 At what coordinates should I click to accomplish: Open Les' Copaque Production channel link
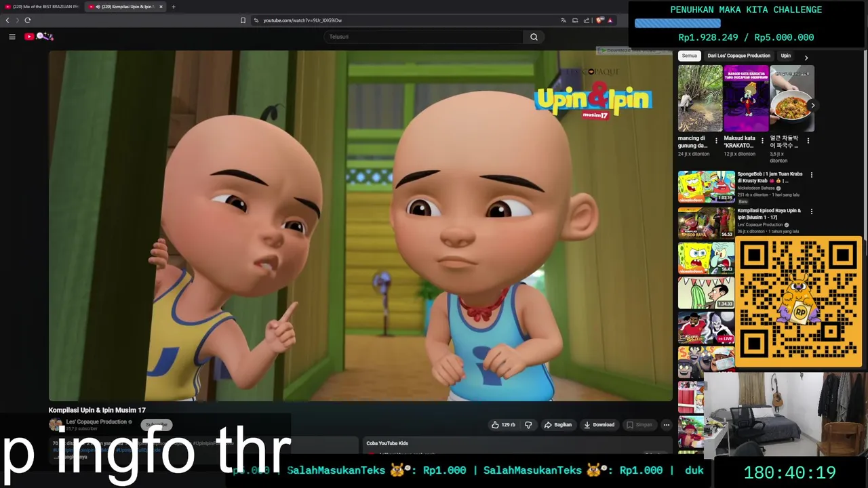click(96, 422)
